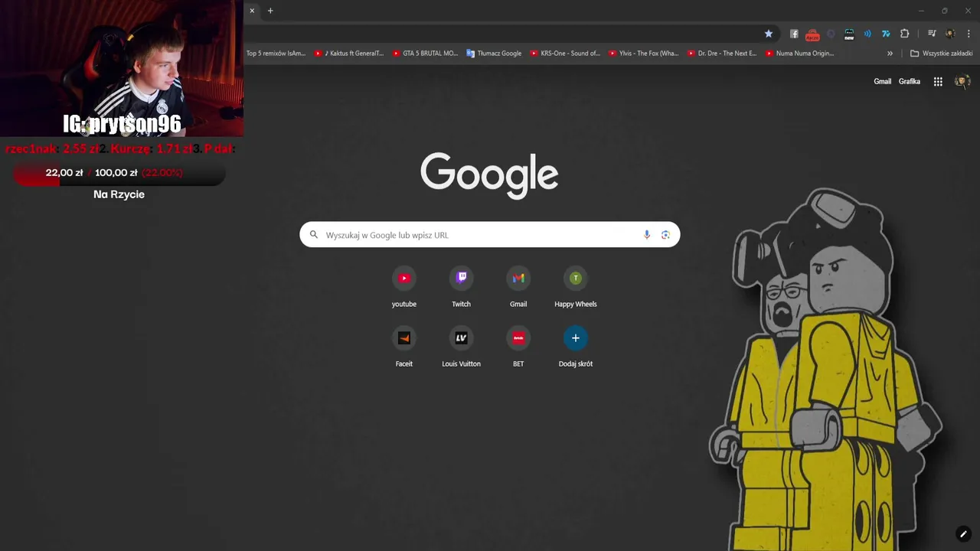Viewport: 980px width, 551px height.
Task: Open the Twitch shortcut
Action: pyautogui.click(x=461, y=287)
